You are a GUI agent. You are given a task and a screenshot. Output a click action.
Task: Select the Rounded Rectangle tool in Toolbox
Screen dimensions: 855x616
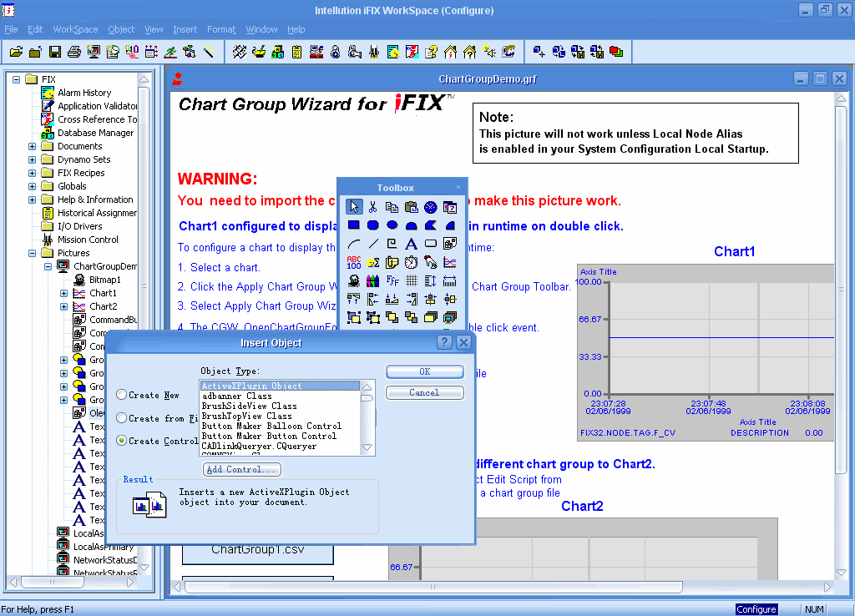[x=373, y=225]
